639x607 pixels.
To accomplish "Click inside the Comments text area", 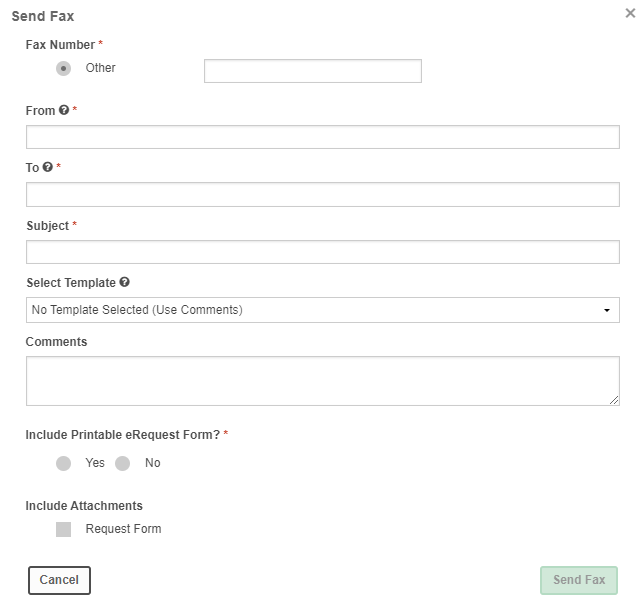I will click(323, 381).
